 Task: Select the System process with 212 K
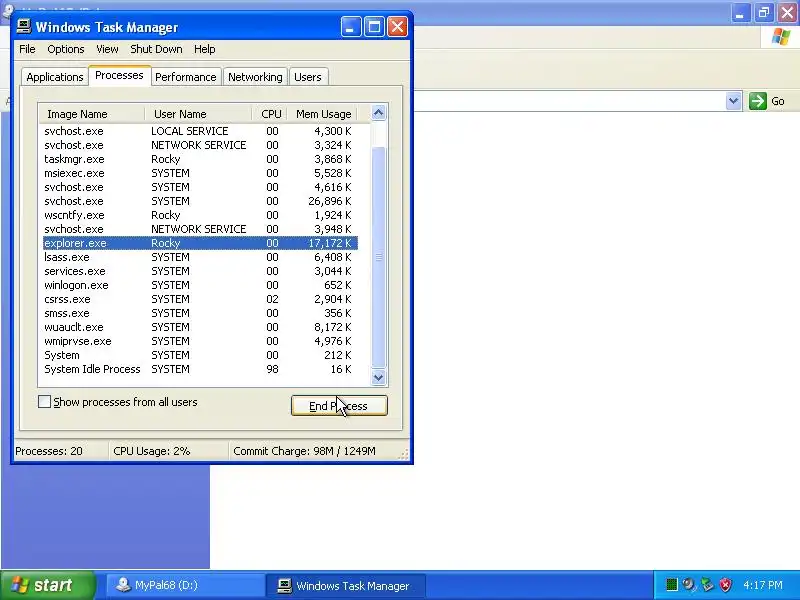[x=200, y=355]
